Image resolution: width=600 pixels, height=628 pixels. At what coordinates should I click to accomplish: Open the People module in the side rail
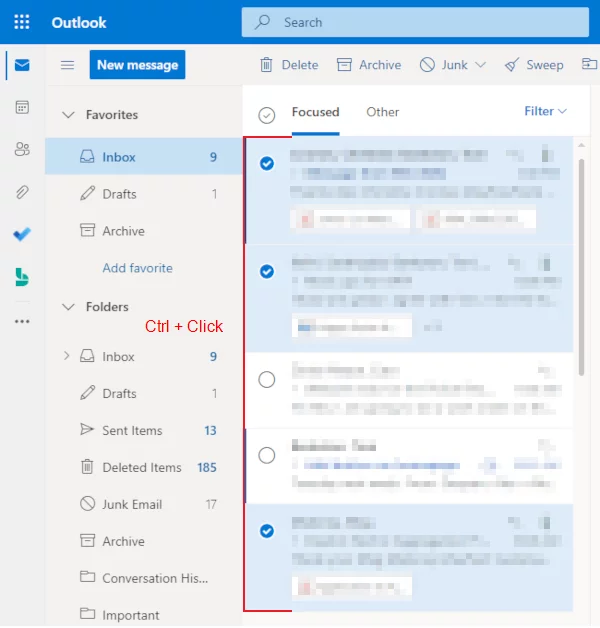[22, 149]
